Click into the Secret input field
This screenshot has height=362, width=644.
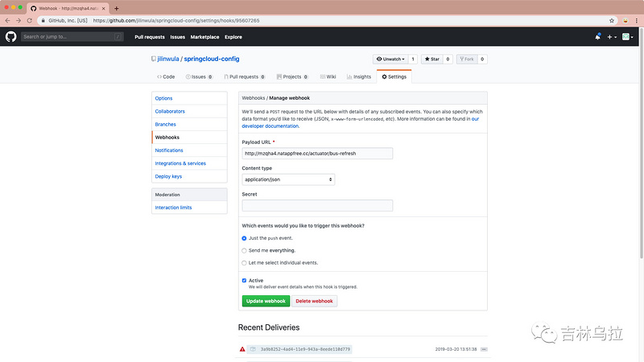317,206
